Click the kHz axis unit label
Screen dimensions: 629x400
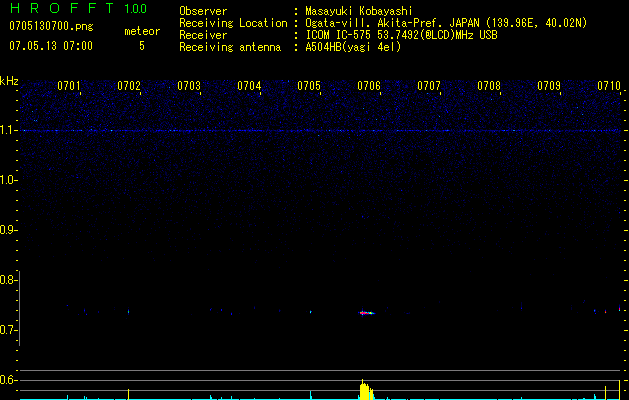9,81
